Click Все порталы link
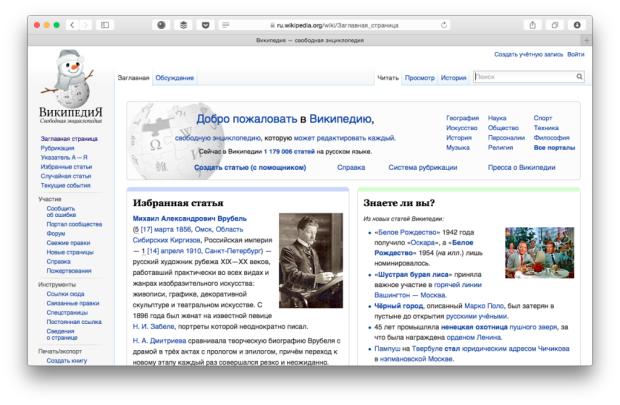Screen dimensions: 620x405 tap(554, 148)
